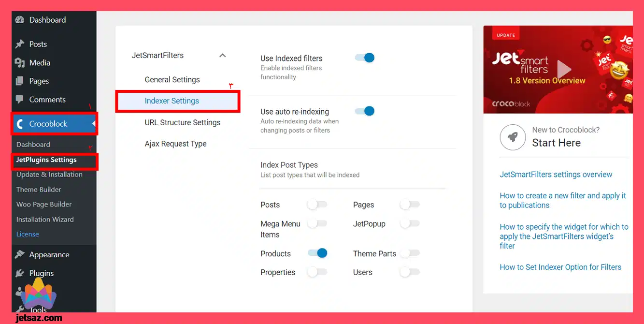Click 'List post types that will be indexed'
Screen dimensions: 644x324
pyautogui.click(x=310, y=175)
